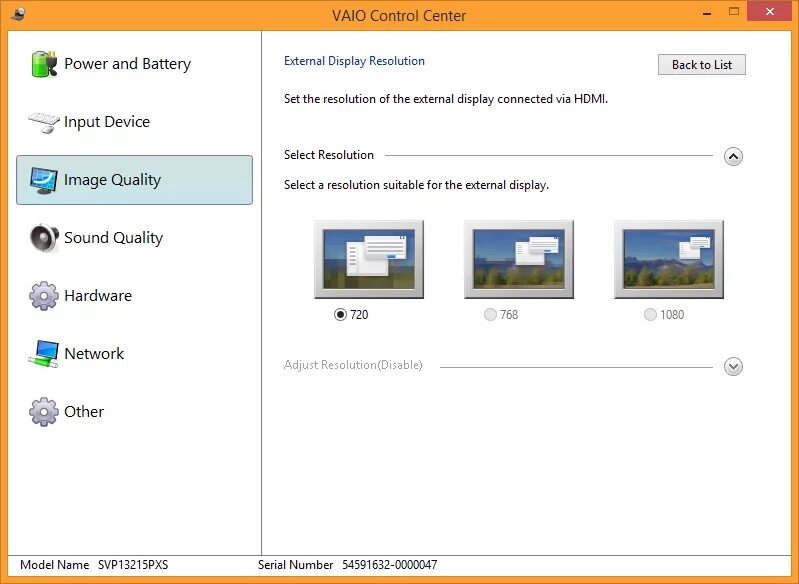Click the Power and Battery icon
Screen dimensions: 799x584
44,64
